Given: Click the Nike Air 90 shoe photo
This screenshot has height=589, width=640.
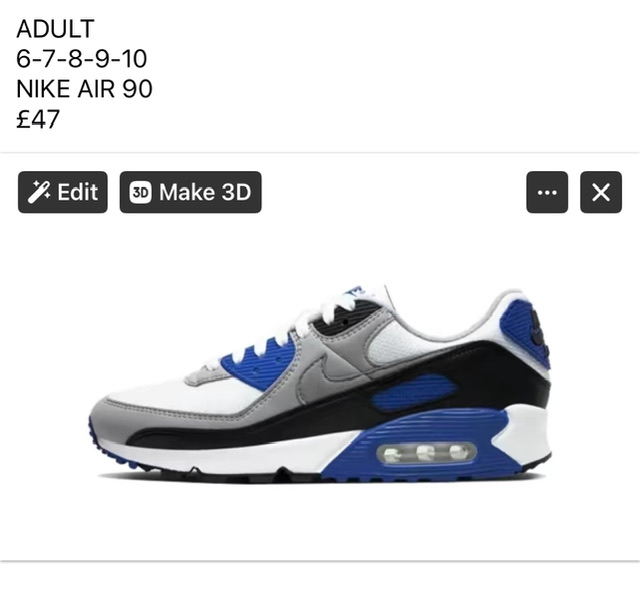Looking at the screenshot, I should pyautogui.click(x=320, y=384).
